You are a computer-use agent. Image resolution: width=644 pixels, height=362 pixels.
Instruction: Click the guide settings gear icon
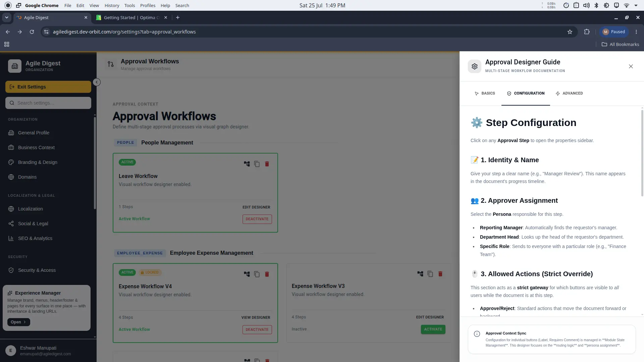[475, 66]
